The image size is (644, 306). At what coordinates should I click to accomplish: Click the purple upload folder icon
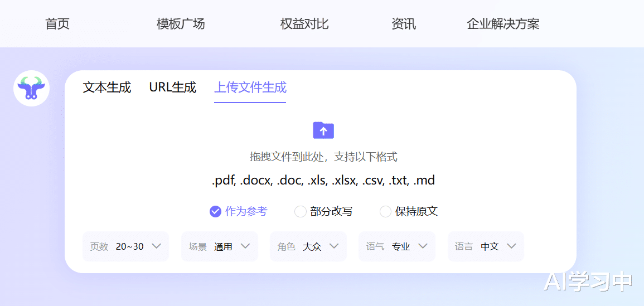click(323, 130)
